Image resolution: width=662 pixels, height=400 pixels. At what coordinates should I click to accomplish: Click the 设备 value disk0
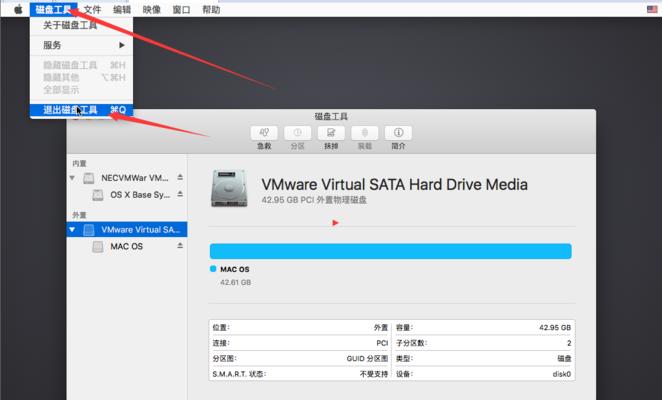click(562, 374)
